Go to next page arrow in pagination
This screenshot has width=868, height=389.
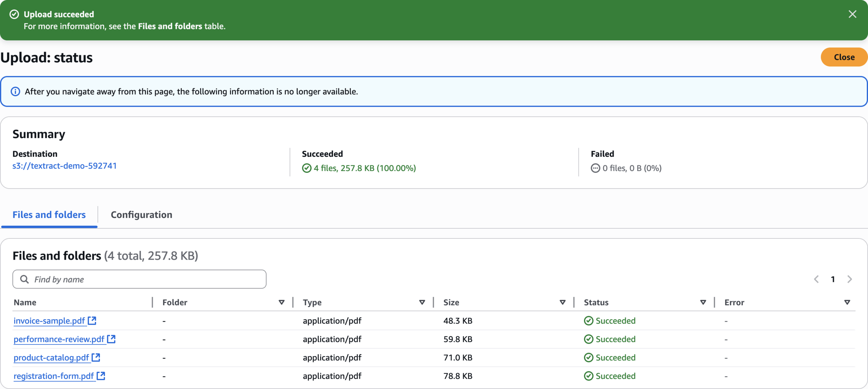click(849, 279)
